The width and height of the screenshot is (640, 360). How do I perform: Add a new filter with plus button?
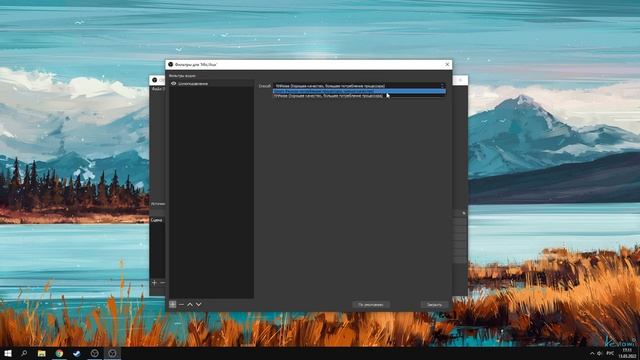[173, 304]
